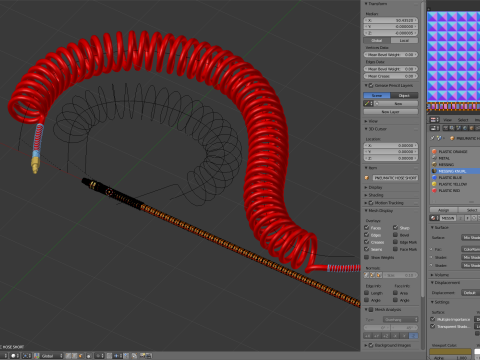Click the grease pencil New button
This screenshot has width=480, height=360.
396,104
